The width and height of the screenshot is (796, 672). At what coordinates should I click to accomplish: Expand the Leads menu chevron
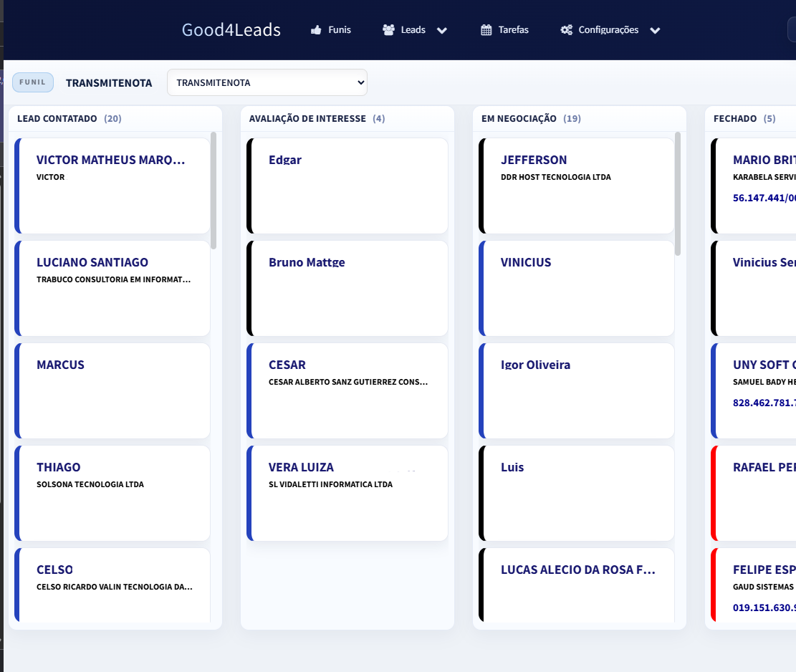442,31
